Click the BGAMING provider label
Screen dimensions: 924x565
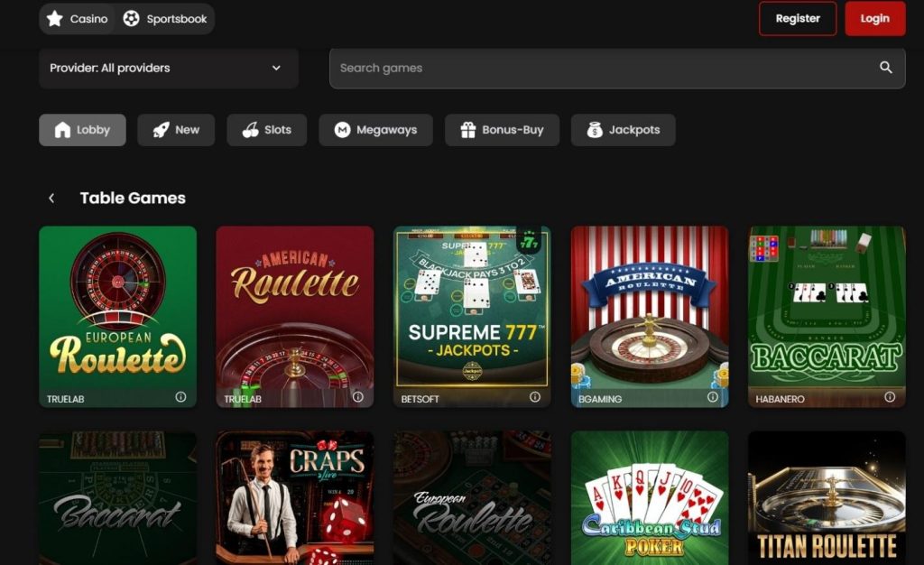pyautogui.click(x=600, y=399)
